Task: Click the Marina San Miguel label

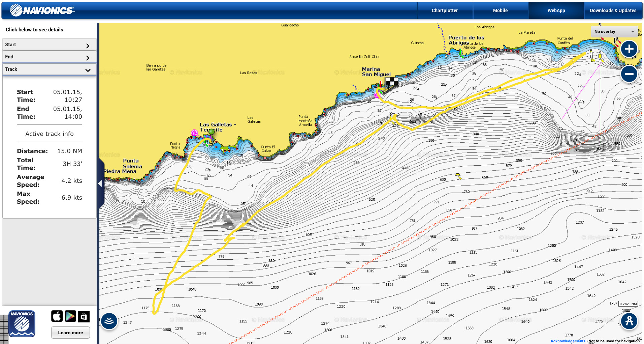Action: tap(376, 72)
